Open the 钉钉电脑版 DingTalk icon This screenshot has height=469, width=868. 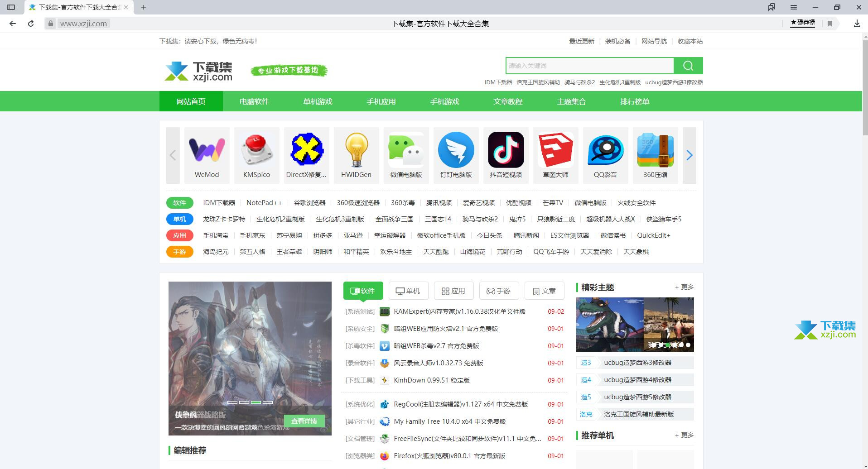[456, 150]
